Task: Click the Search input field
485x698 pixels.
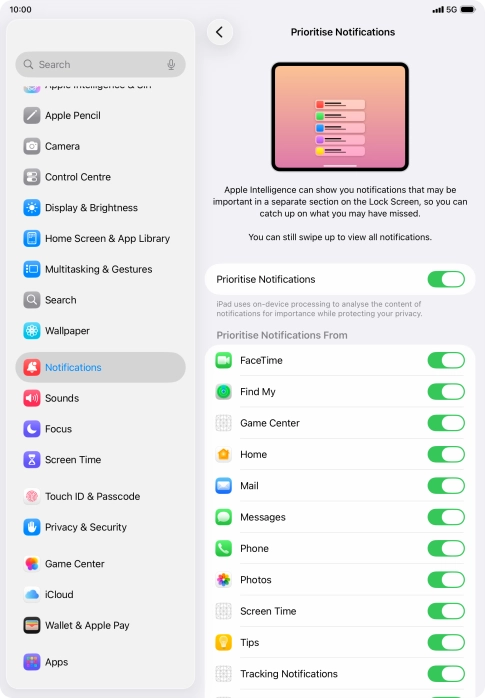Action: coord(100,65)
